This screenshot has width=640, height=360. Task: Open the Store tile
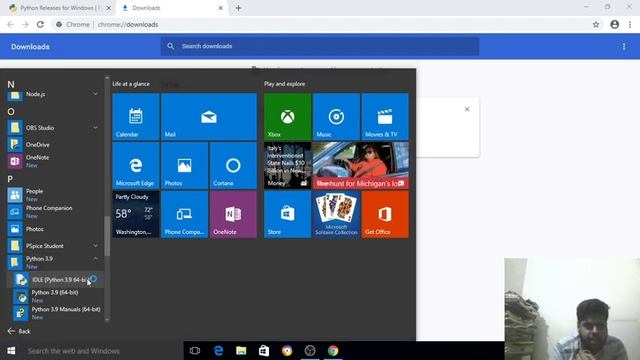point(287,214)
